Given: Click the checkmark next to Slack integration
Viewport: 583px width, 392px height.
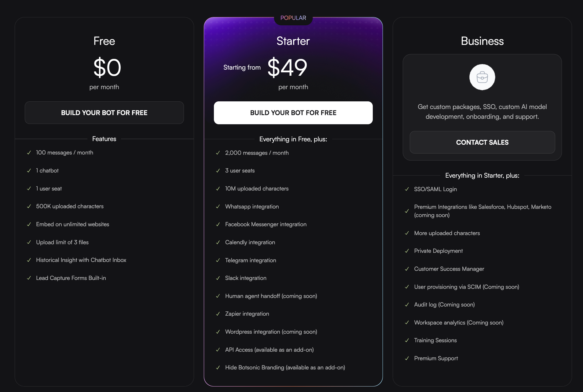Looking at the screenshot, I should (218, 278).
